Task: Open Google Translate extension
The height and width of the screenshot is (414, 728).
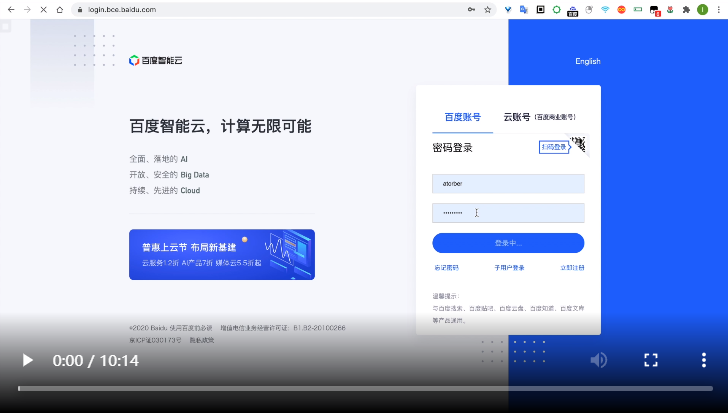Action: click(x=524, y=9)
